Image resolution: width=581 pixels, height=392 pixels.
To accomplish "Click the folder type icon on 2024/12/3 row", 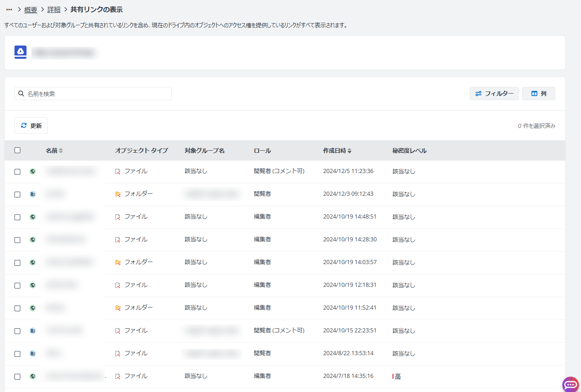I will point(118,194).
